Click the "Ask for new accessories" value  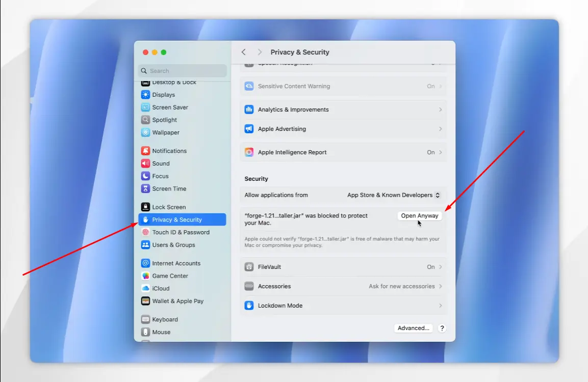402,286
